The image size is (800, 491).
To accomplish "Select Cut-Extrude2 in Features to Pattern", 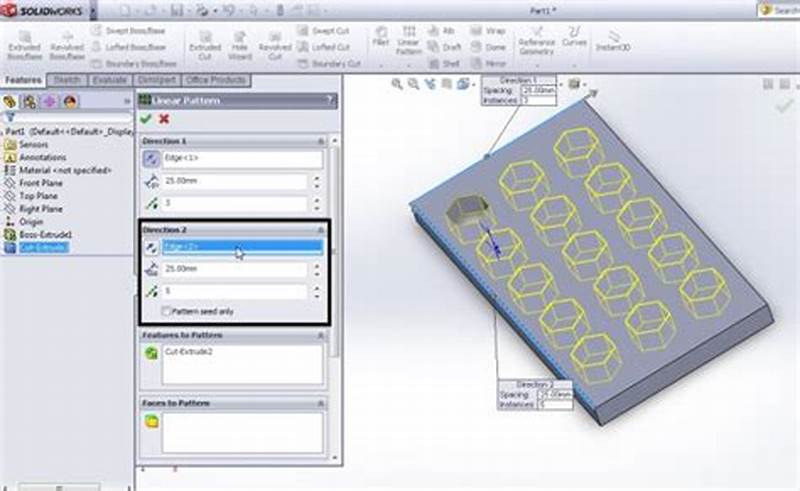I will coord(188,352).
